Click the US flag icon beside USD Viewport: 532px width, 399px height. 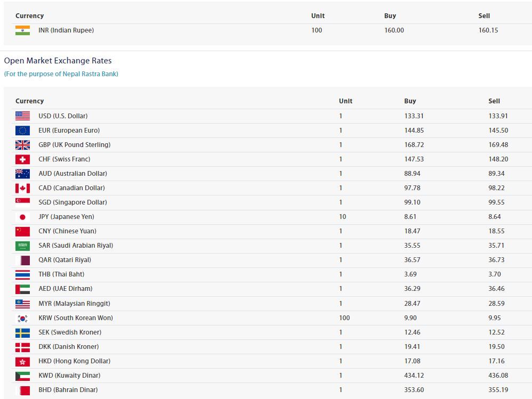click(x=22, y=116)
